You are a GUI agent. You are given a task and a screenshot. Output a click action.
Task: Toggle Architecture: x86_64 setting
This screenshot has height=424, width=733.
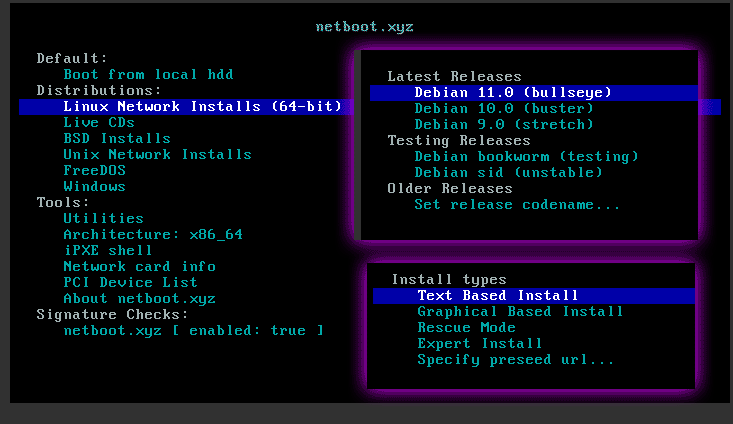click(x=152, y=235)
